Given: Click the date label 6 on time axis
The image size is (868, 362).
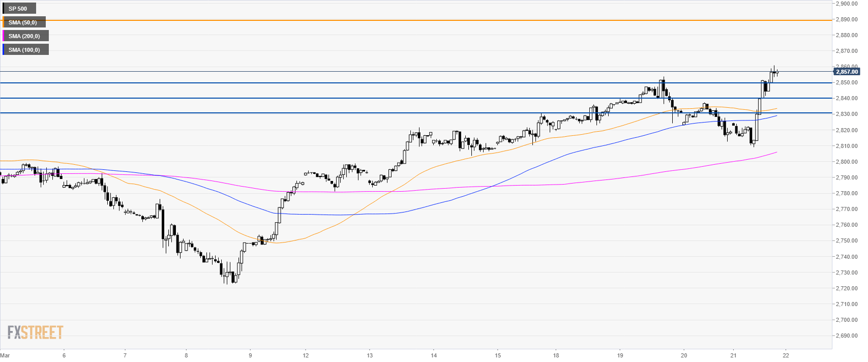Looking at the screenshot, I should click(x=64, y=355).
